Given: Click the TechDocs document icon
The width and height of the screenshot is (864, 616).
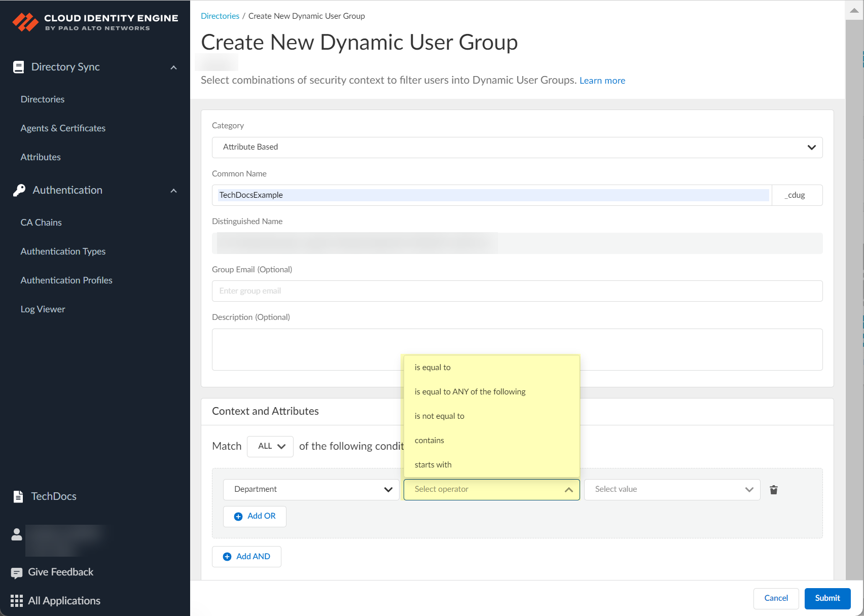Looking at the screenshot, I should tap(18, 496).
